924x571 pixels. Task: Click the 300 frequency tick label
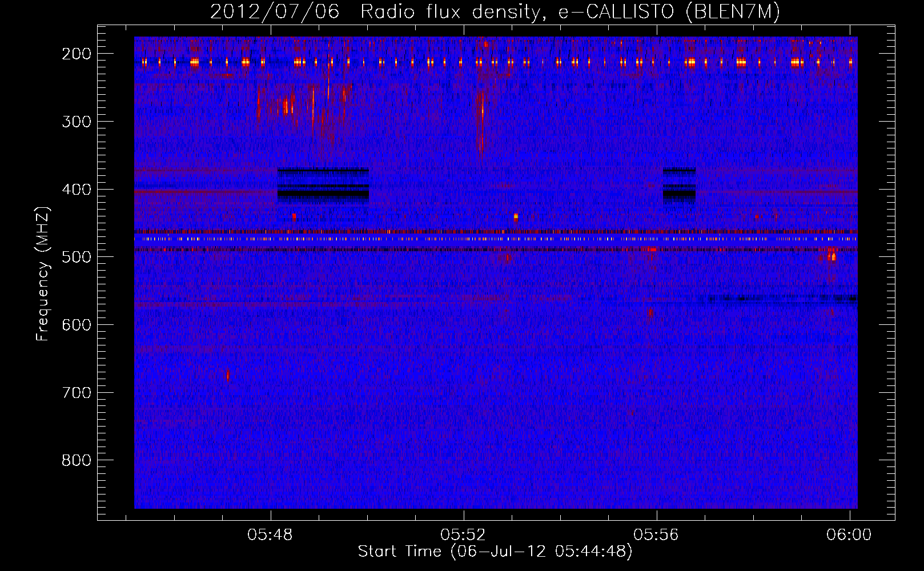(77, 122)
